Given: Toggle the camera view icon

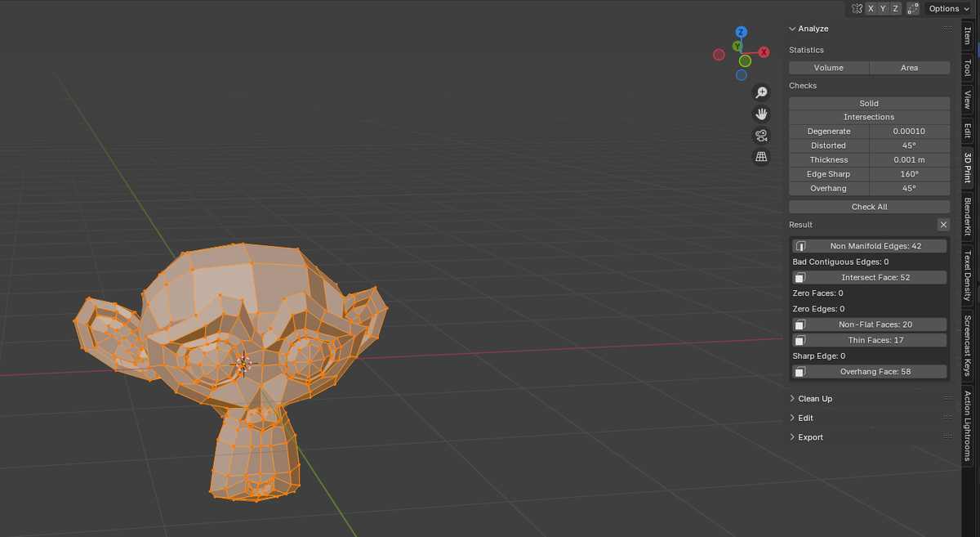Looking at the screenshot, I should pos(761,136).
